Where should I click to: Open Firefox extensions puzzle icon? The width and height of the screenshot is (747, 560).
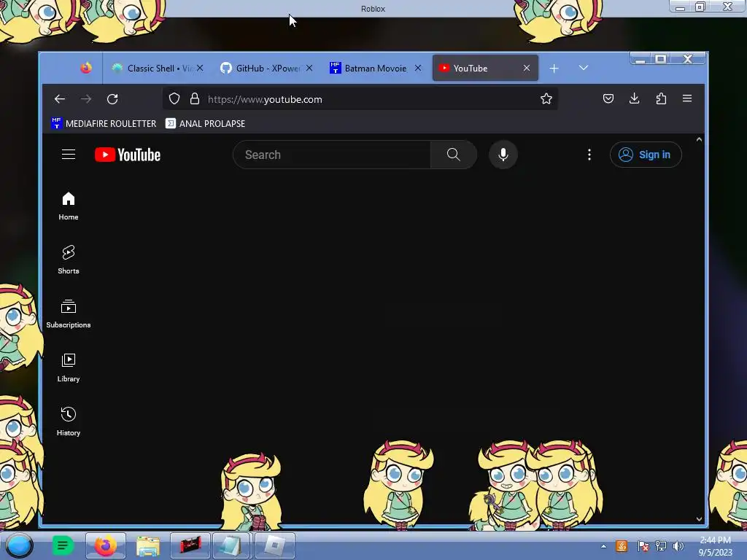[x=661, y=98]
